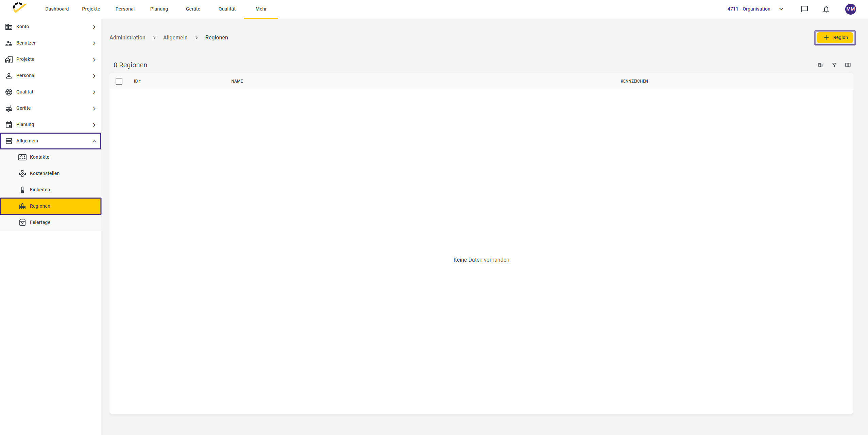Expand the Konto chevron
This screenshot has width=868, height=435.
[x=94, y=27]
